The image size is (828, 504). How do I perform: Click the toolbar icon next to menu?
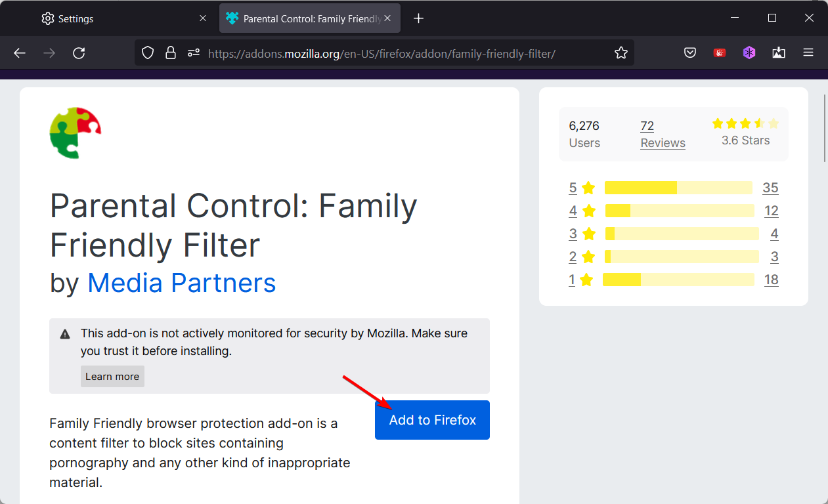click(x=779, y=53)
